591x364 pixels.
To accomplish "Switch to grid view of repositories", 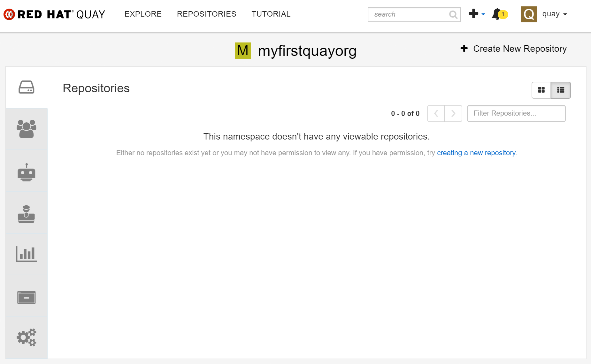I will click(541, 90).
